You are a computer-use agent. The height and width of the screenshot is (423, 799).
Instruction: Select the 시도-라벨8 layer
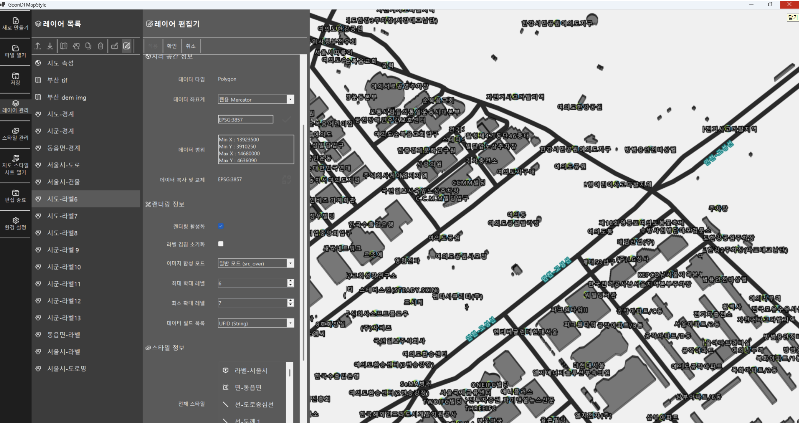pyautogui.click(x=86, y=233)
